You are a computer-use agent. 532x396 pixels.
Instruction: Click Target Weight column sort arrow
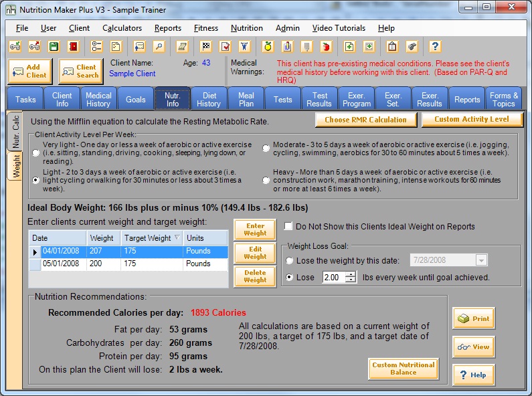177,237
